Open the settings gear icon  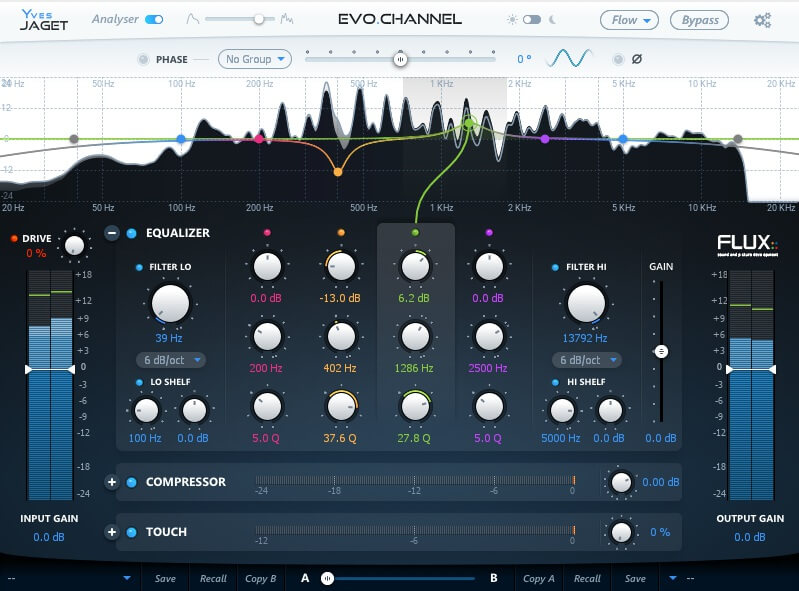pyautogui.click(x=762, y=20)
